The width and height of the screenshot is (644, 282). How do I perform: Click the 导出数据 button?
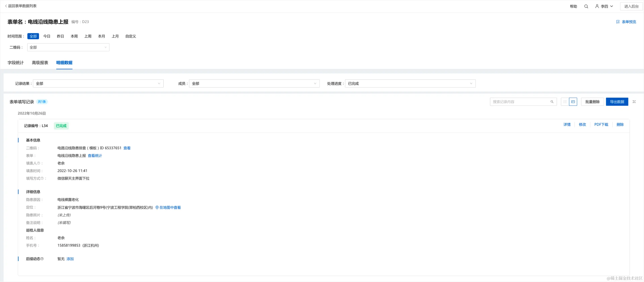pyautogui.click(x=617, y=102)
